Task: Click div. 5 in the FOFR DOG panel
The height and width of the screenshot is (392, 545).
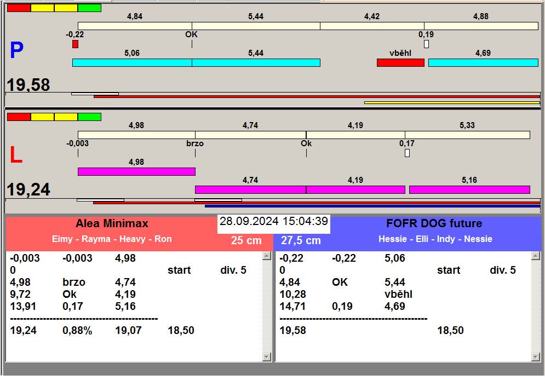Action: tap(503, 270)
